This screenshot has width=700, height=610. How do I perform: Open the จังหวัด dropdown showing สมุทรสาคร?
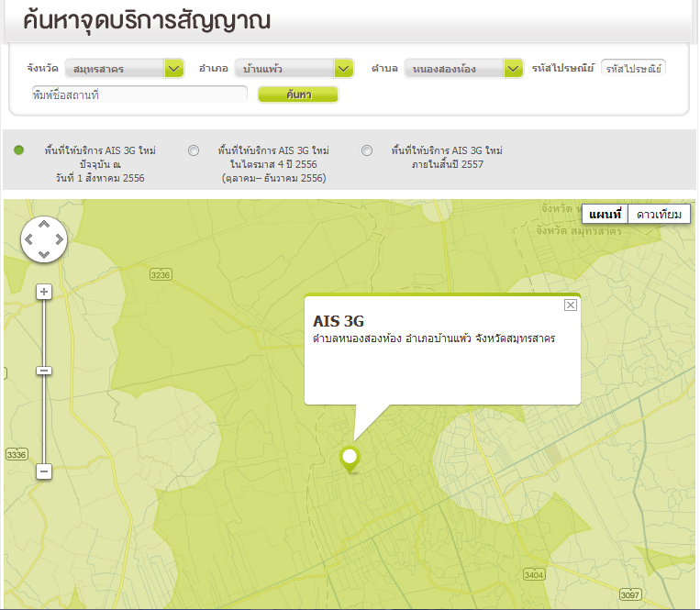click(125, 69)
